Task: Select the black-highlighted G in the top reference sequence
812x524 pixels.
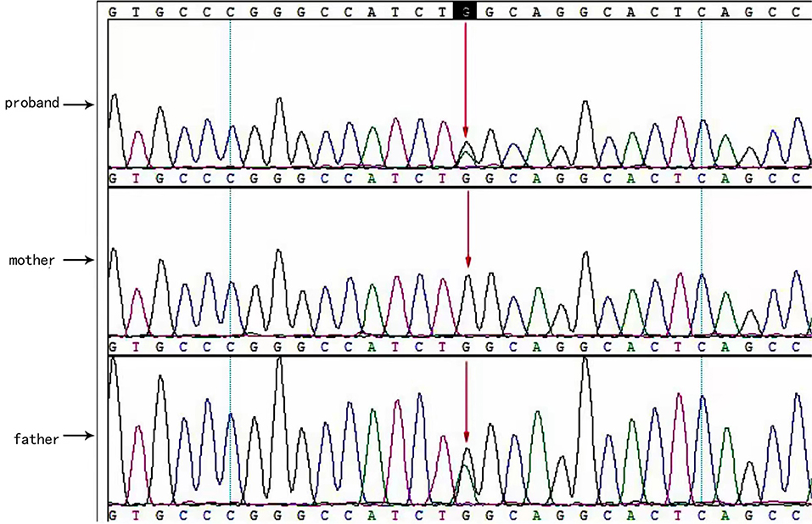Action: 464,11
